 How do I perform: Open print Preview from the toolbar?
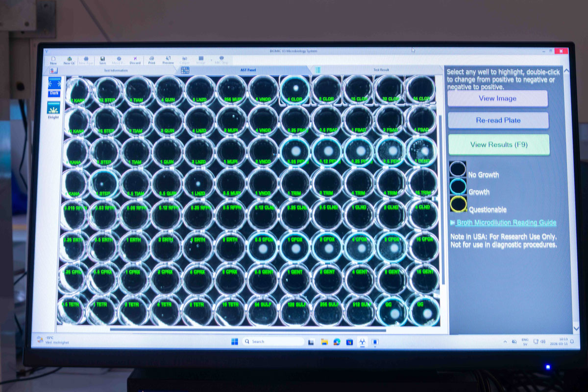coord(168,59)
